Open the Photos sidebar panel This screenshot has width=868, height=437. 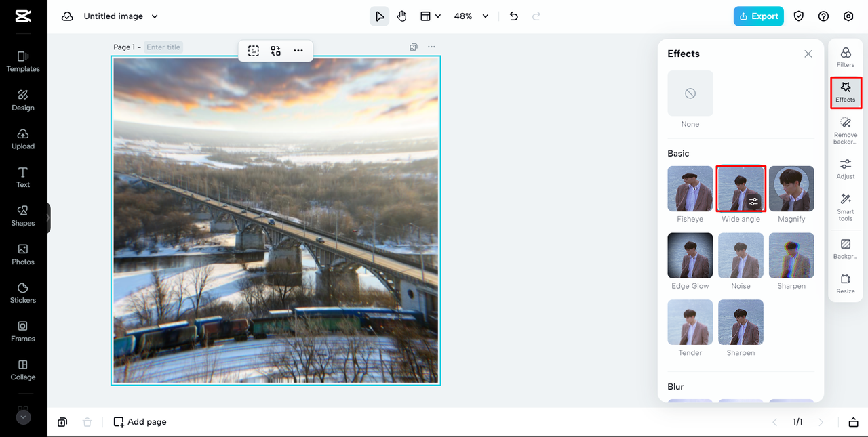click(23, 255)
